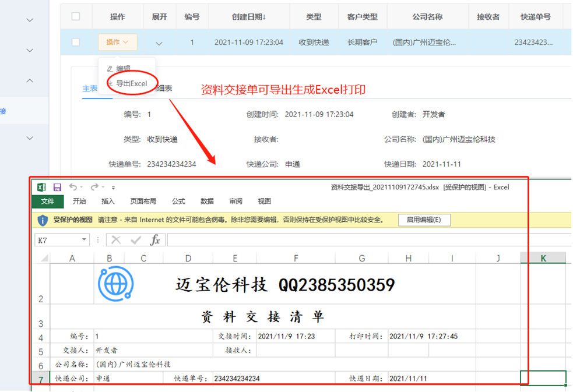The height and width of the screenshot is (392, 573).
Task: Check the header select-all checkbox
Action: tap(76, 16)
